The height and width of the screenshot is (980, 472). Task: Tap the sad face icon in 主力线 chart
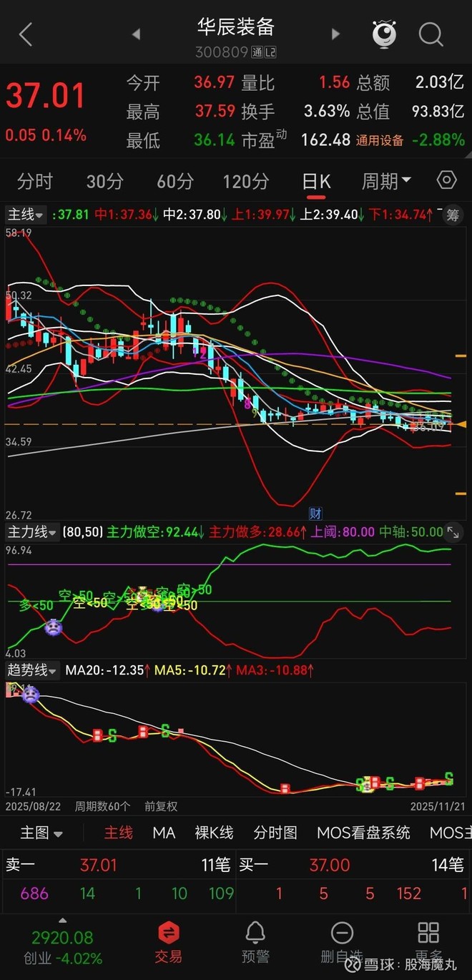point(54,628)
